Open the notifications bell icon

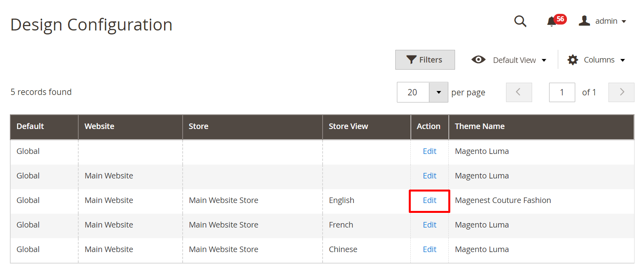[x=551, y=21]
